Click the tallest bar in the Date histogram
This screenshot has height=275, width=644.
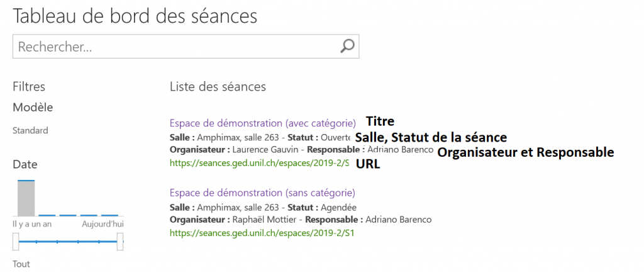click(26, 198)
